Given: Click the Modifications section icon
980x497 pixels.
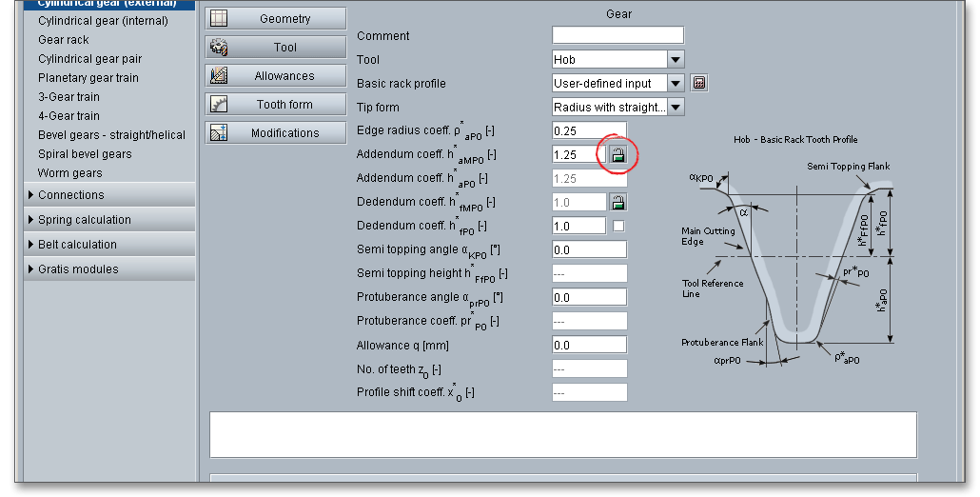Looking at the screenshot, I should (x=219, y=133).
